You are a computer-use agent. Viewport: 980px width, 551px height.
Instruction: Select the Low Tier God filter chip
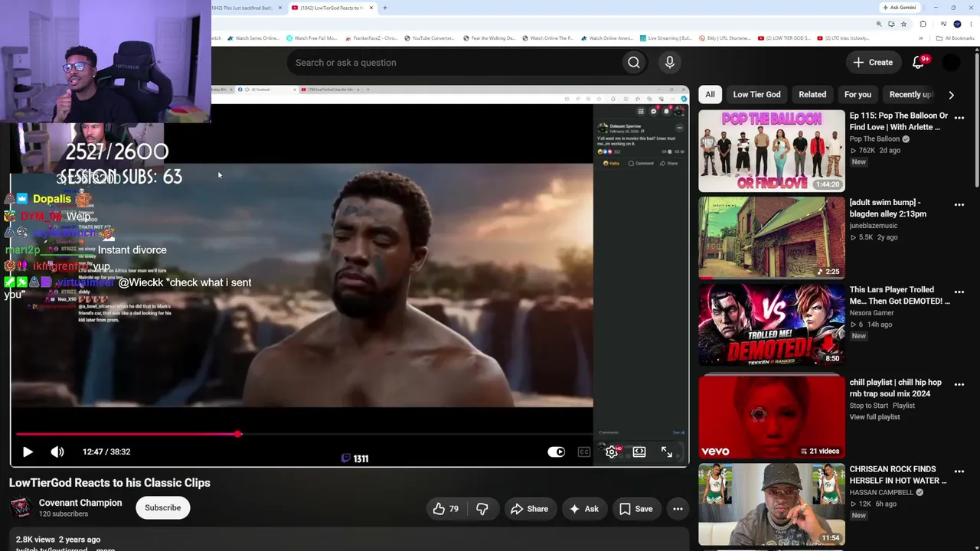click(x=756, y=94)
